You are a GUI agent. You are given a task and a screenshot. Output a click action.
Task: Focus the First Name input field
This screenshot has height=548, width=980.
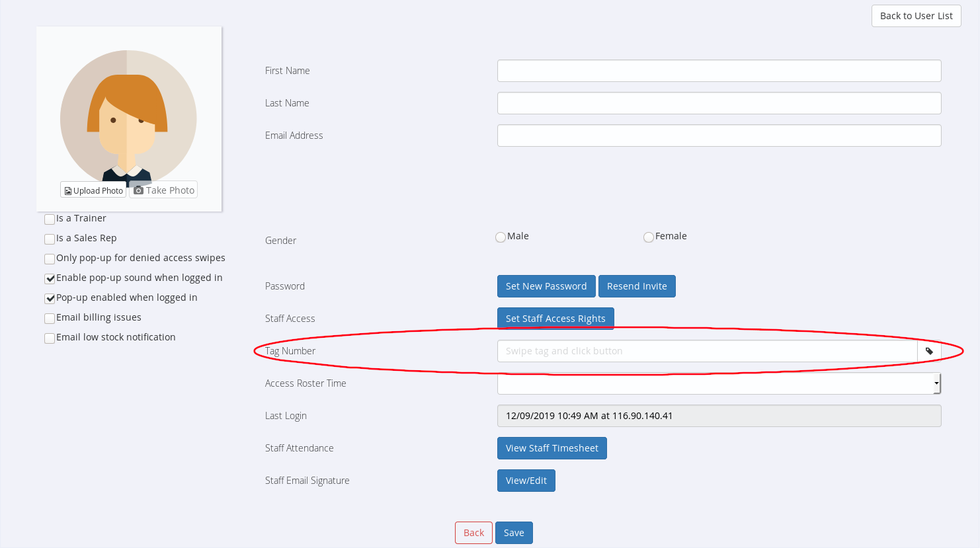tap(719, 71)
